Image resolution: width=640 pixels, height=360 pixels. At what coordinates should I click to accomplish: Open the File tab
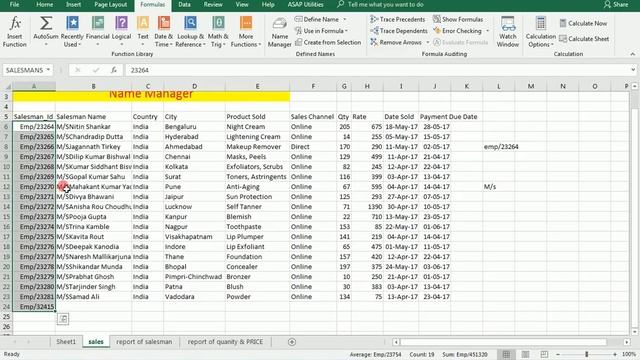pos(14,4)
